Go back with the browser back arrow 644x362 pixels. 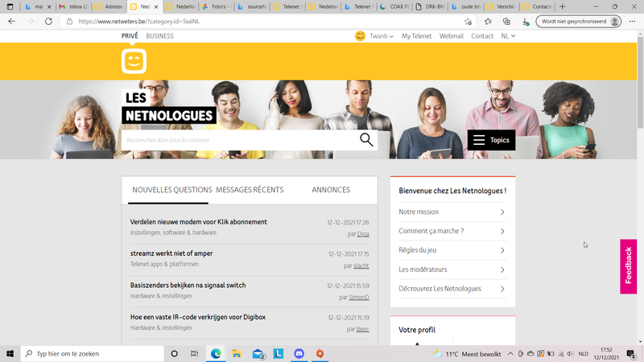click(x=11, y=22)
